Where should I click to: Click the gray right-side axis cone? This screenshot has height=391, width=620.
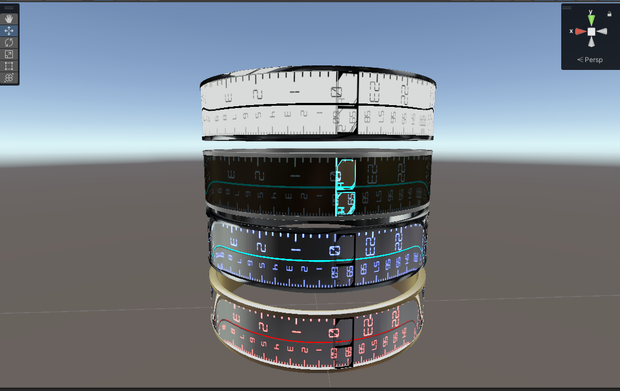602,32
